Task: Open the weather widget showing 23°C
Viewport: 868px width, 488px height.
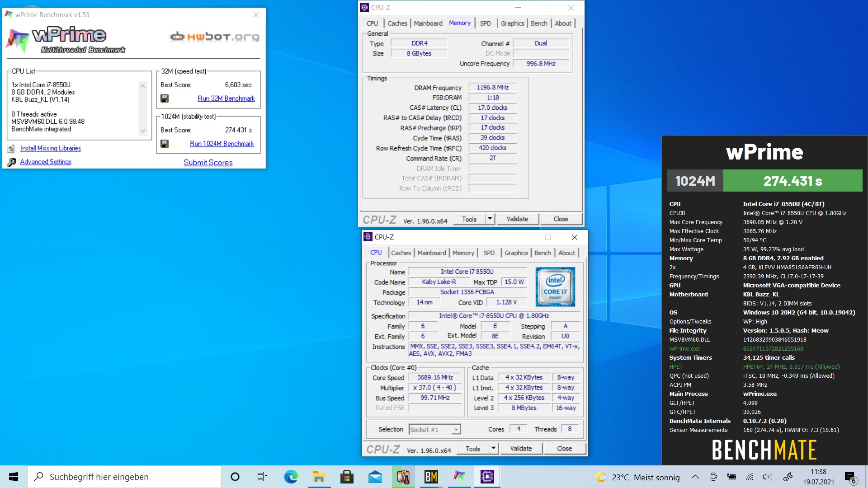Action: 637,477
